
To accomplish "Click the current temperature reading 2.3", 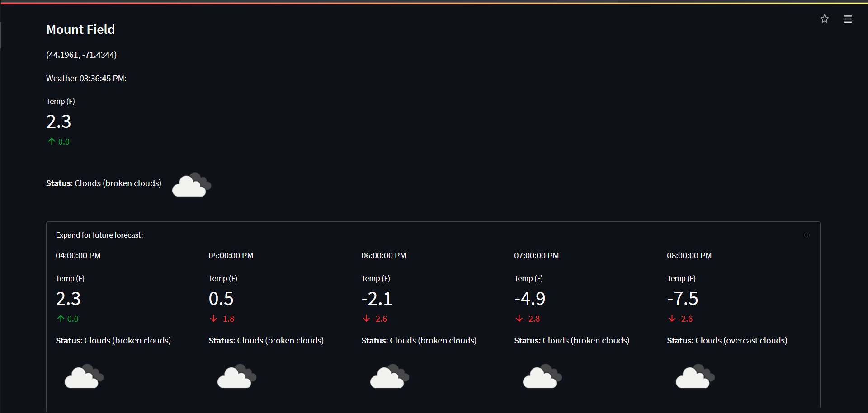I will tap(58, 121).
